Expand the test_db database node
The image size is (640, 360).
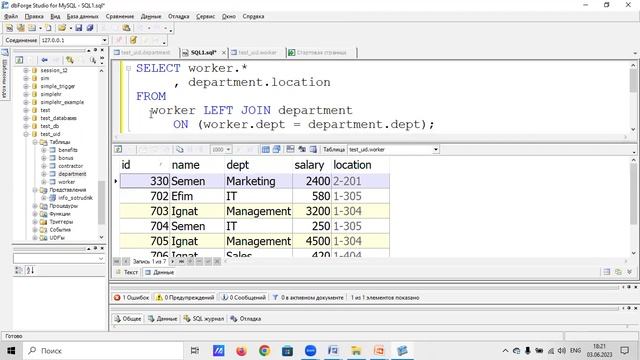tap(26, 126)
